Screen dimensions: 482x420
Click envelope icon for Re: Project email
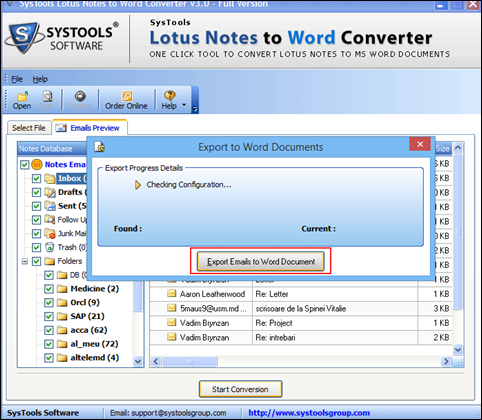172,322
